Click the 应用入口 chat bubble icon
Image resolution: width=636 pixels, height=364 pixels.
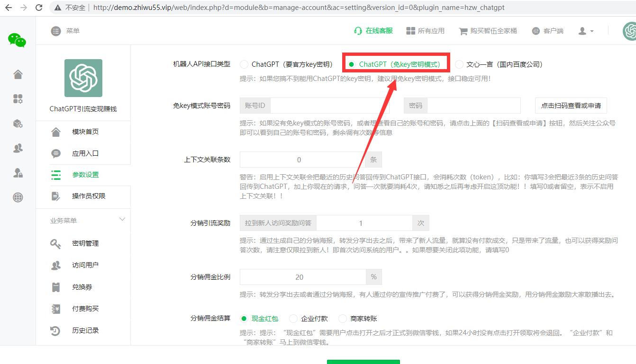(56, 153)
